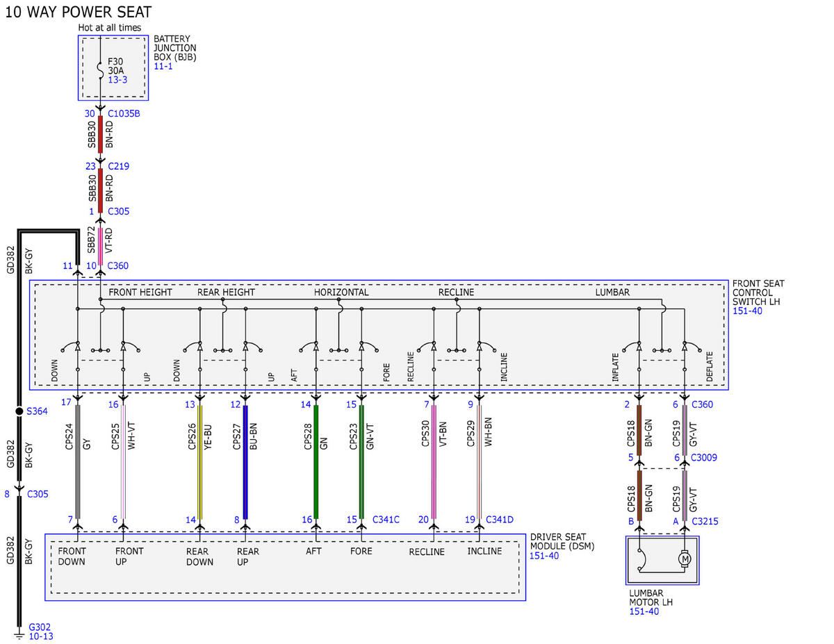This screenshot has height=644, width=834.
Task: Click the 'FRONT HEIGHT' switch heading
Action: point(140,292)
